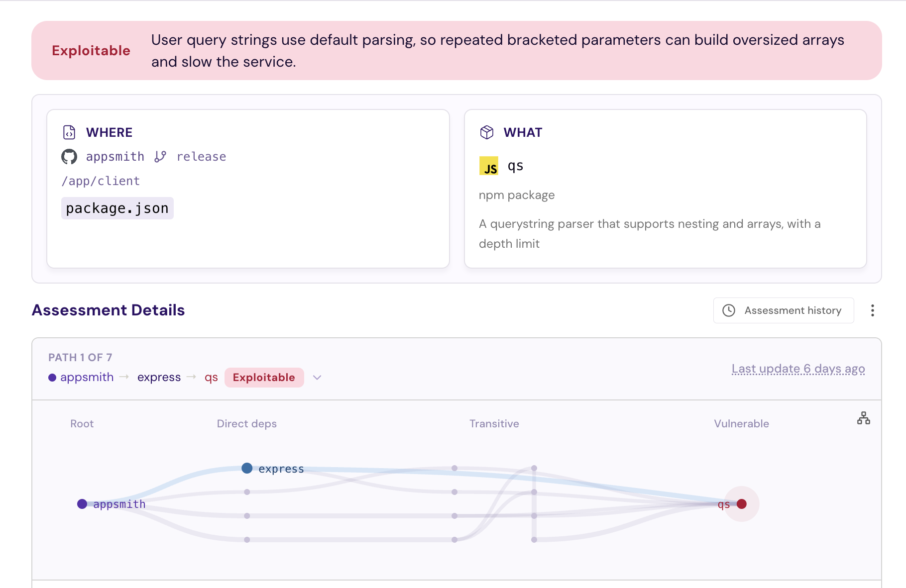Click the Direct deps column header
906x588 pixels.
[x=247, y=424]
